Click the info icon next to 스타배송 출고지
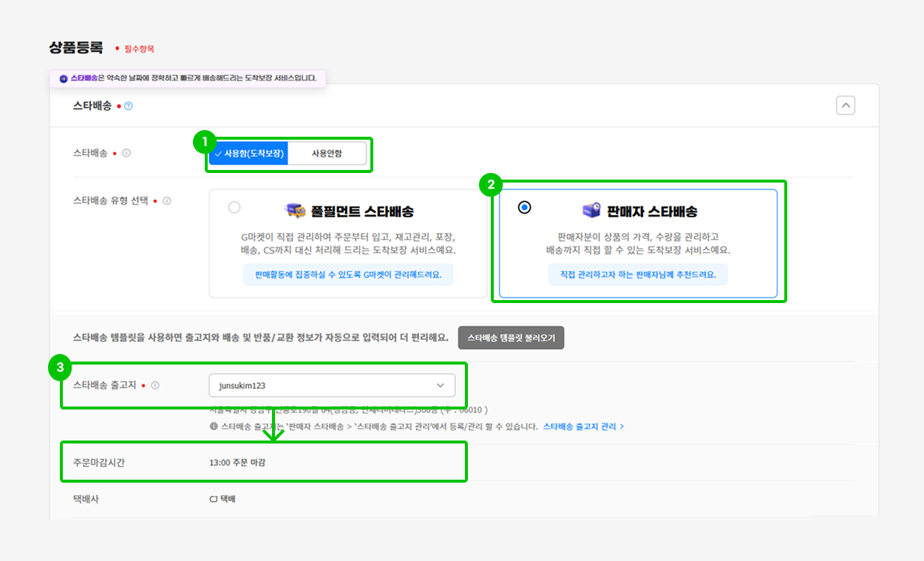Viewport: 924px width, 561px height. (156, 384)
